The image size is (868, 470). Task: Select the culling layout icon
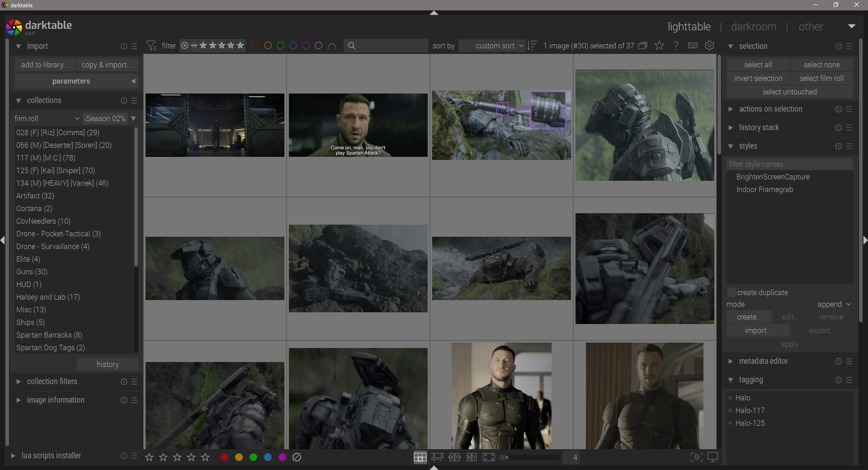point(454,457)
